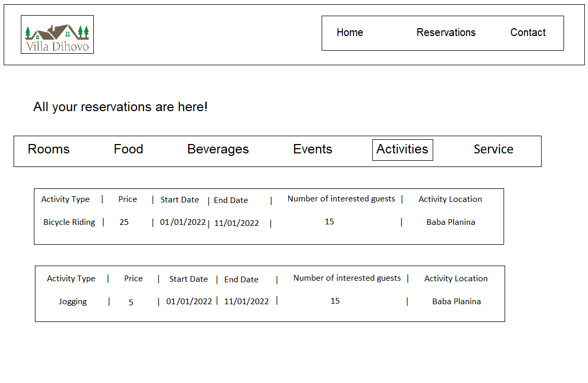588x383 pixels.
Task: Open the Beverages tab
Action: (x=218, y=149)
